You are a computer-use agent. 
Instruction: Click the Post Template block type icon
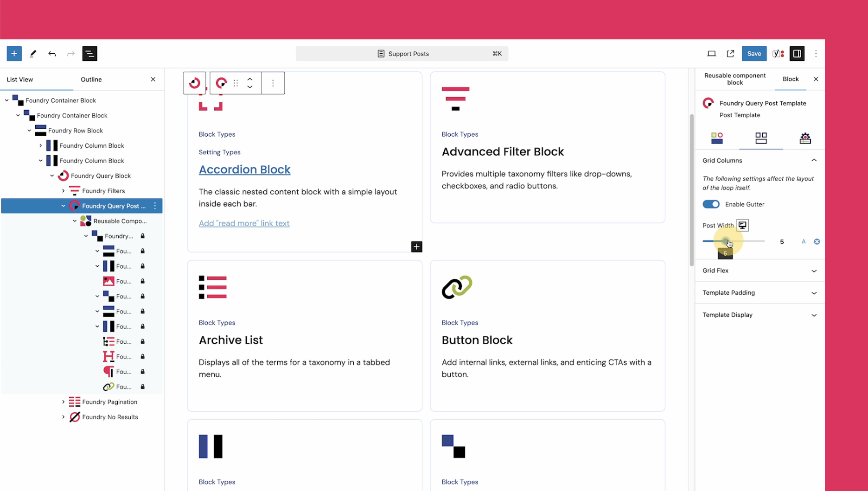coord(221,83)
